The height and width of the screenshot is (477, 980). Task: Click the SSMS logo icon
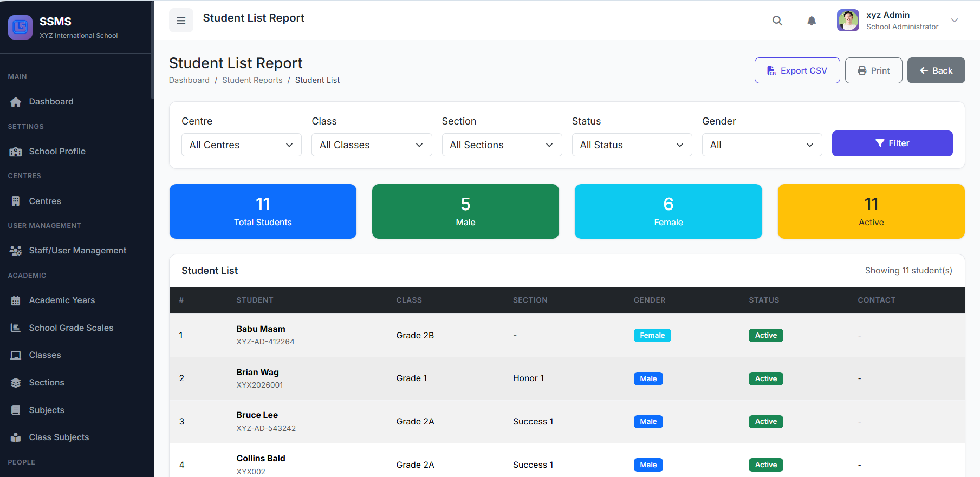coord(21,27)
